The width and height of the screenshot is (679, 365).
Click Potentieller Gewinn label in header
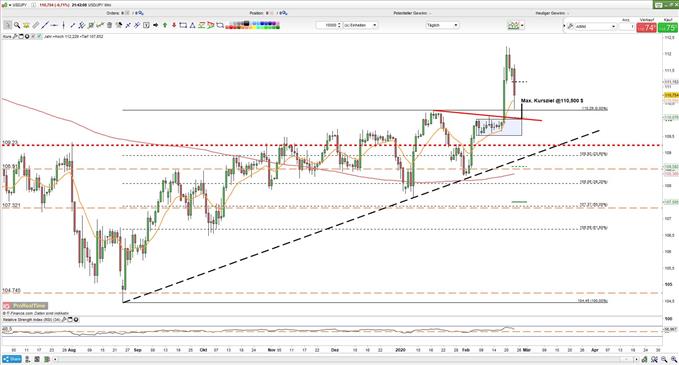pyautogui.click(x=410, y=13)
